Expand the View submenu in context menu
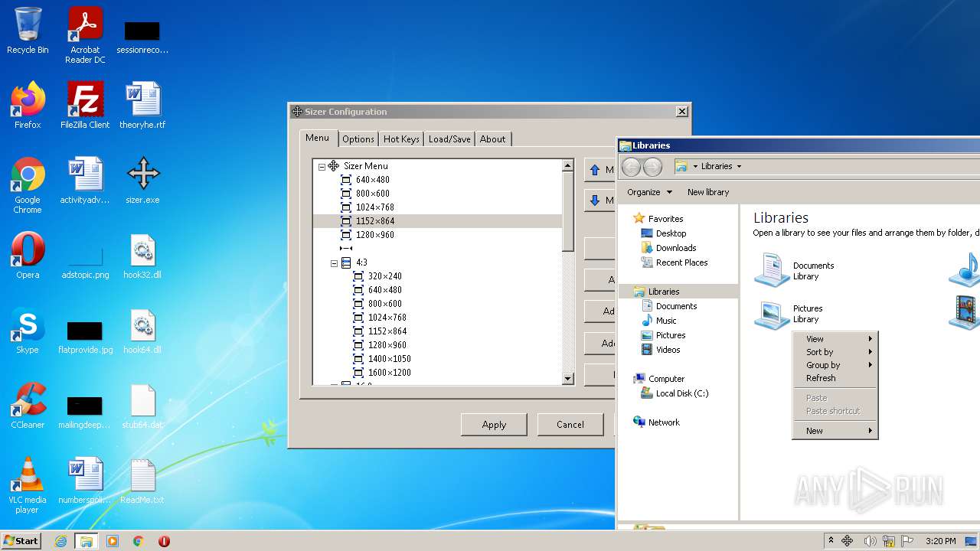Image resolution: width=980 pixels, height=551 pixels. [x=835, y=339]
